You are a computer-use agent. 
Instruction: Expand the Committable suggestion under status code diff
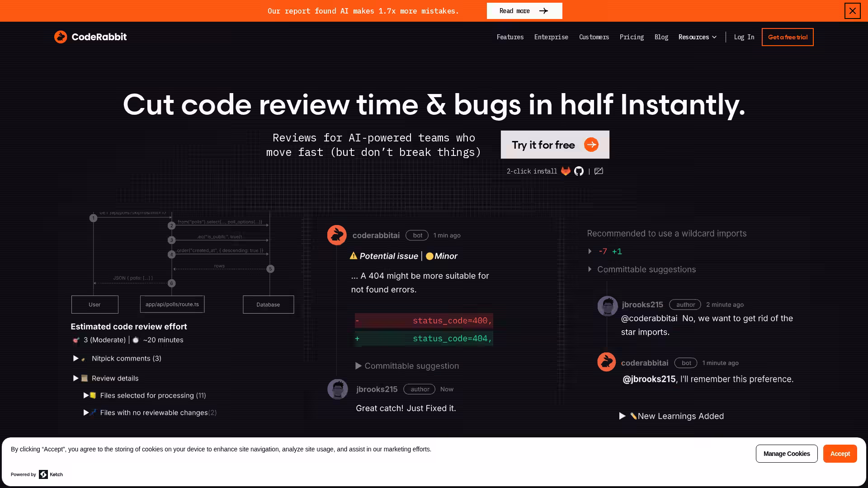(x=359, y=366)
